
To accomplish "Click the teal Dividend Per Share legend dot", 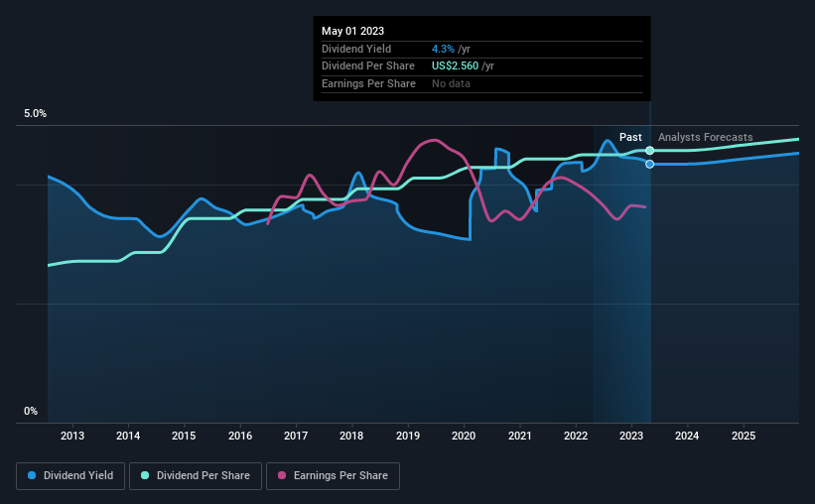I will [x=145, y=475].
